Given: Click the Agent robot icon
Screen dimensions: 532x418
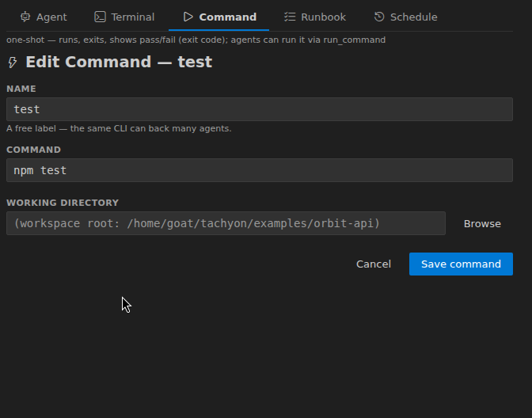Looking at the screenshot, I should 25,17.
